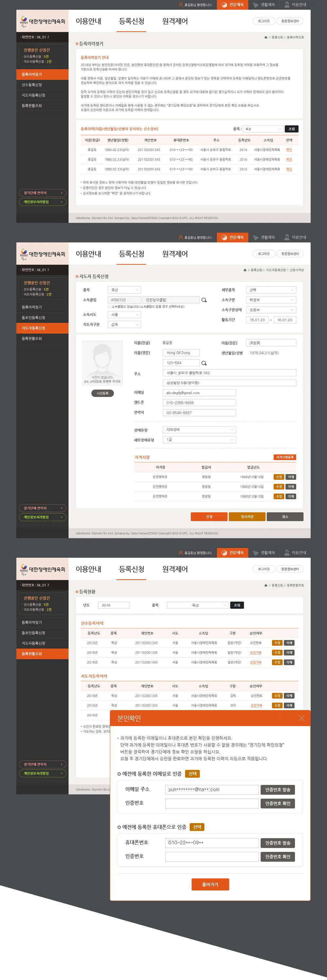The height and width of the screenshot is (980, 327).
Task: Open 생활체육 tab on 등록이력찾기 page
Action: tap(264, 5)
